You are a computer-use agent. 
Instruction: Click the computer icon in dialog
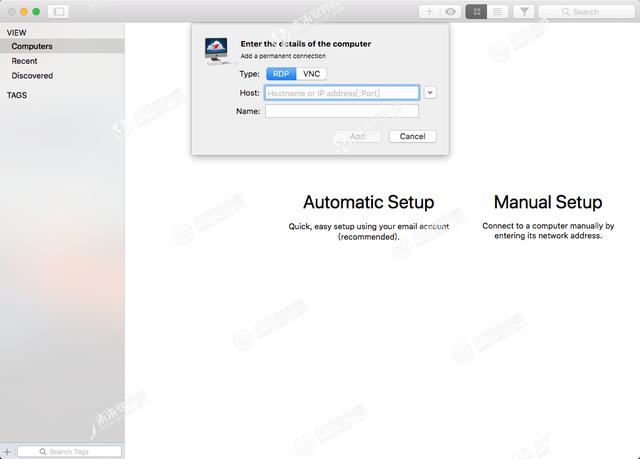pyautogui.click(x=217, y=50)
